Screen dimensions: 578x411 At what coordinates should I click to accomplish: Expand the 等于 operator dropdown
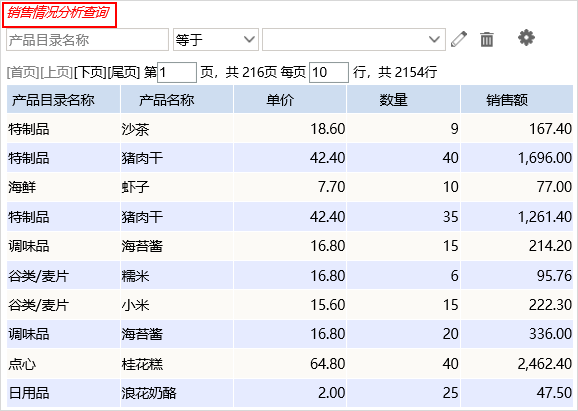(216, 39)
